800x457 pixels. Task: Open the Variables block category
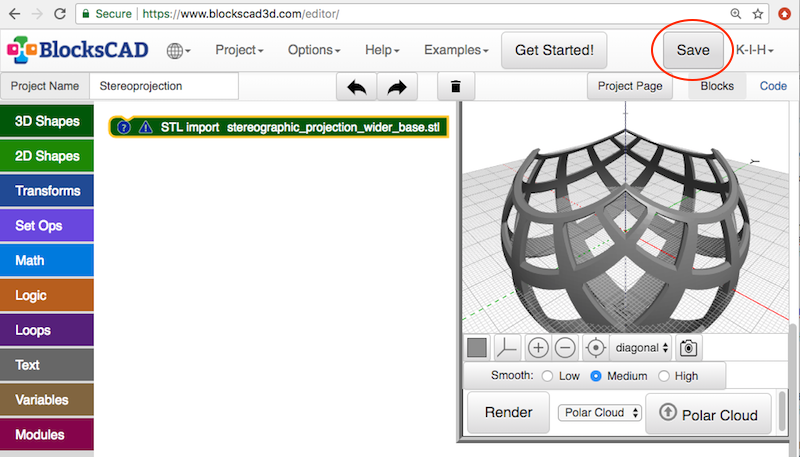point(47,399)
